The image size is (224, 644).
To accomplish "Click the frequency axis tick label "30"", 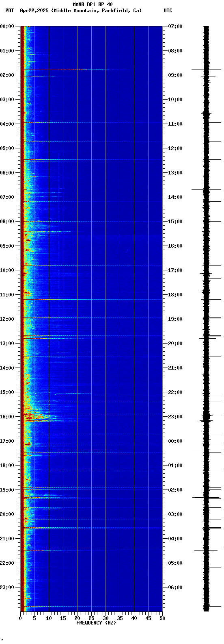I will 106,618.
